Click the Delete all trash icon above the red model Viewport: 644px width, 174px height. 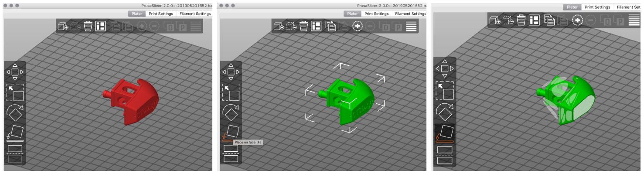[x=88, y=26]
